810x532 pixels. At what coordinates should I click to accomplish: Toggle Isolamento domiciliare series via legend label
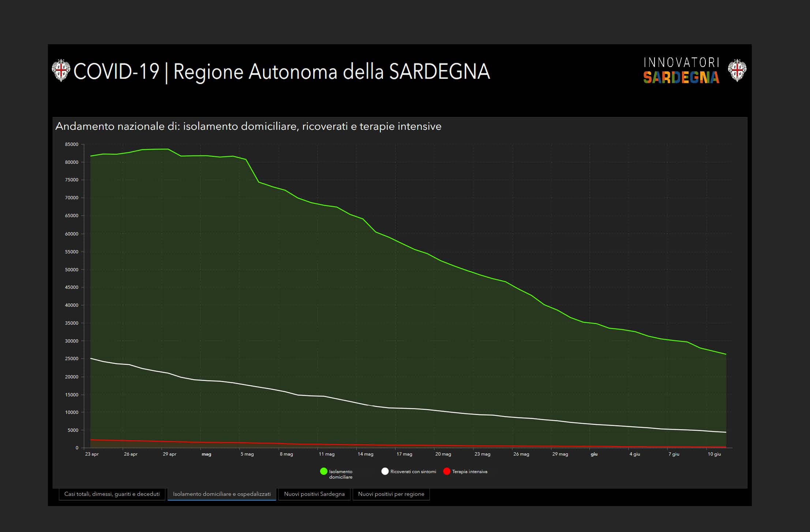tap(341, 474)
